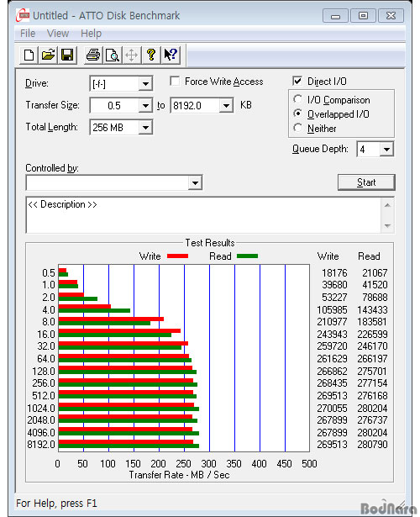Open Print Preview magnifier icon

point(113,55)
